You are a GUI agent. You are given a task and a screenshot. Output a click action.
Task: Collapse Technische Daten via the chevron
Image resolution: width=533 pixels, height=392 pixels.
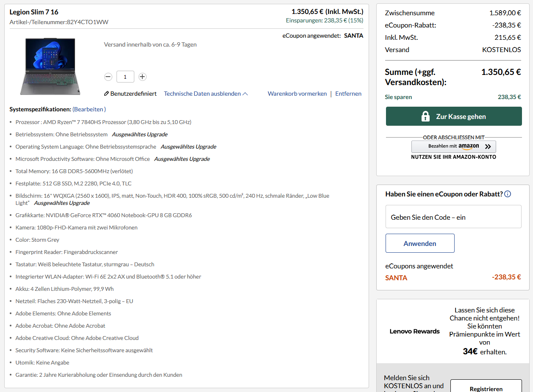[246, 93]
